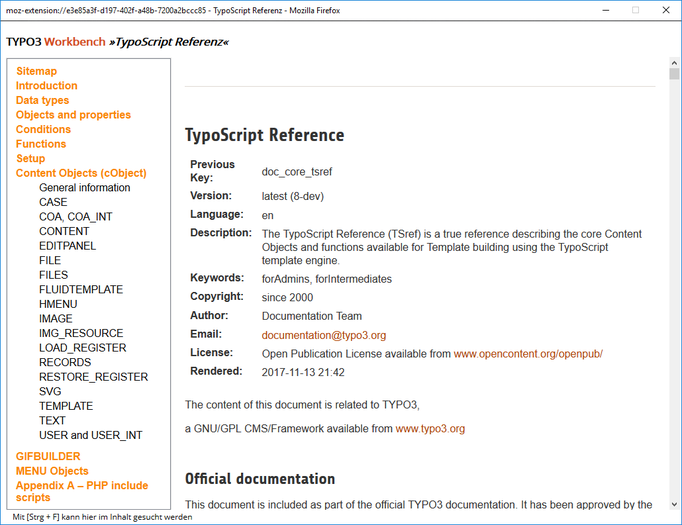Follow the www.opencontent.org/openpub/ license link
The image size is (682, 525).
[527, 354]
